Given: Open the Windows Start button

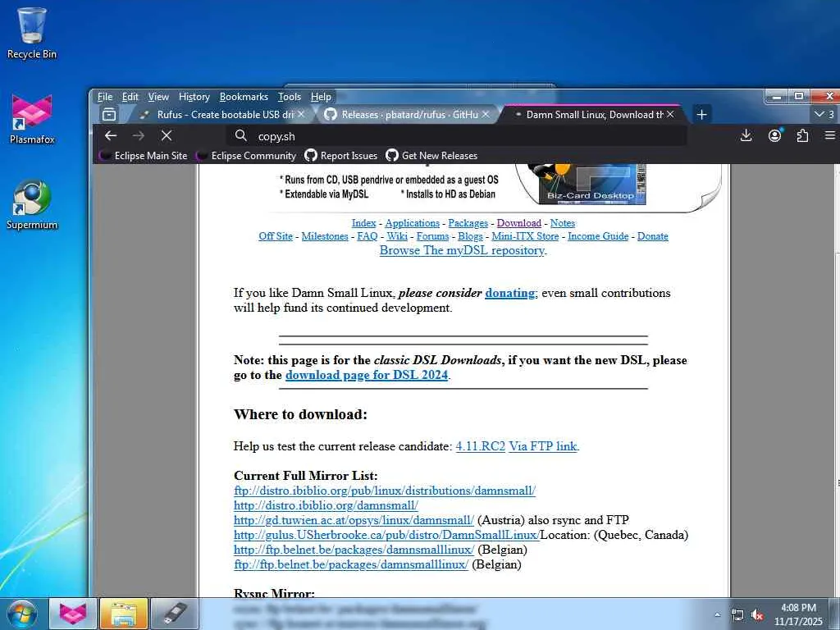Looking at the screenshot, I should (21, 614).
